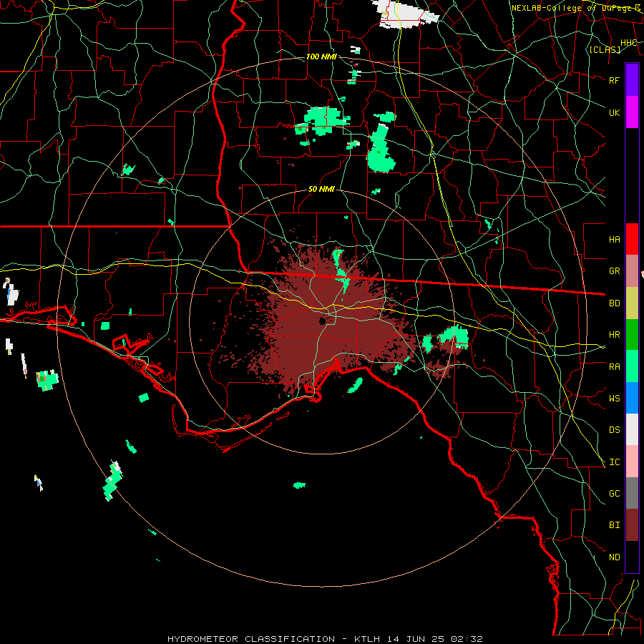Click the "BI" legend label
This screenshot has height=644, width=644.
click(x=614, y=525)
